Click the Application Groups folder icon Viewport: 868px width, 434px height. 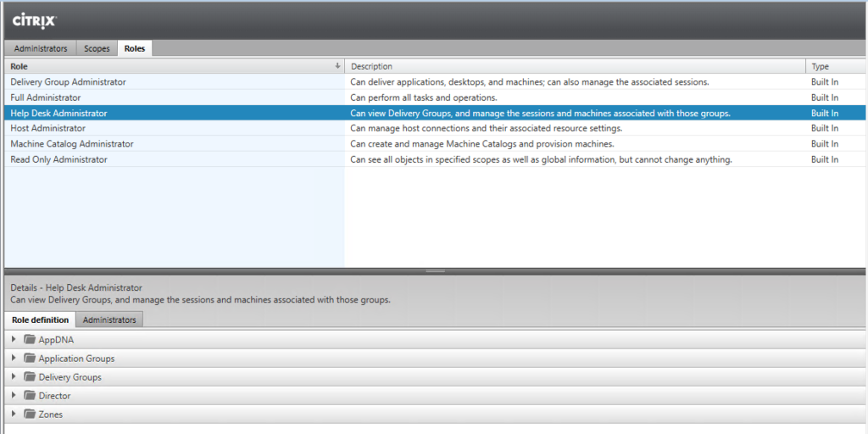coord(30,359)
